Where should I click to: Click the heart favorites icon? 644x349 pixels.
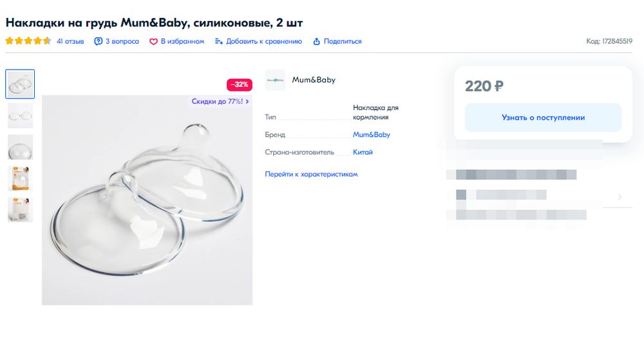click(153, 41)
